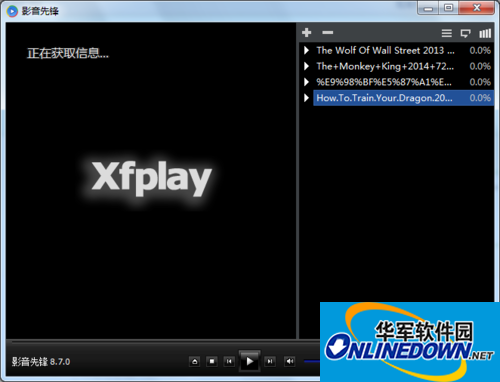This screenshot has width=500, height=382.
Task: Minimize the 影音先锋 window
Action: pos(428,8)
